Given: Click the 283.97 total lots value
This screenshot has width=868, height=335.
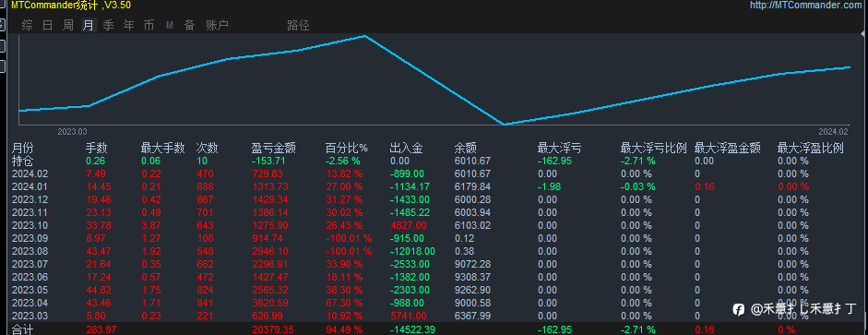Looking at the screenshot, I should [101, 330].
